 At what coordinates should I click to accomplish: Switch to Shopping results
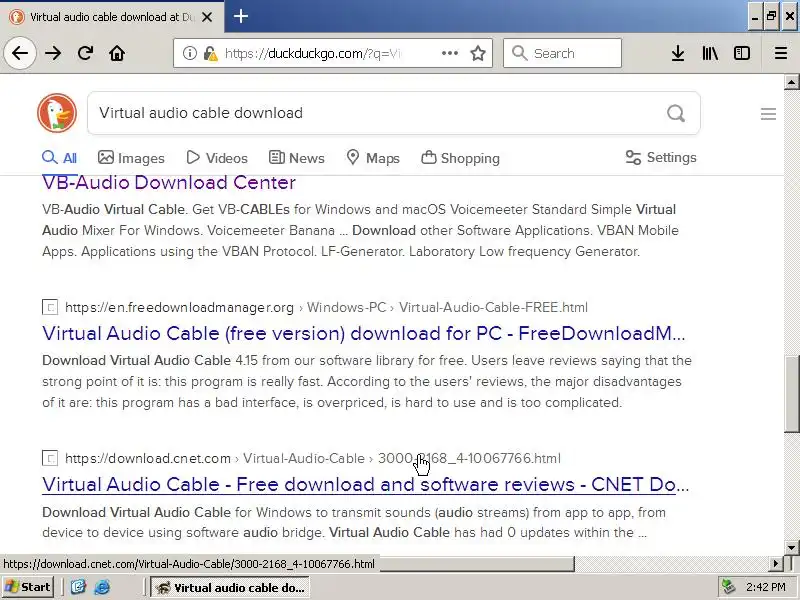point(460,158)
